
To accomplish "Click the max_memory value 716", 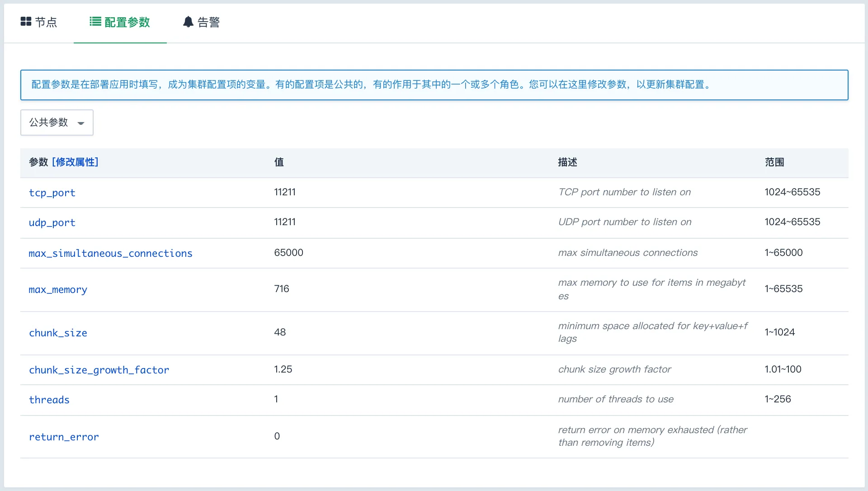I will (282, 288).
